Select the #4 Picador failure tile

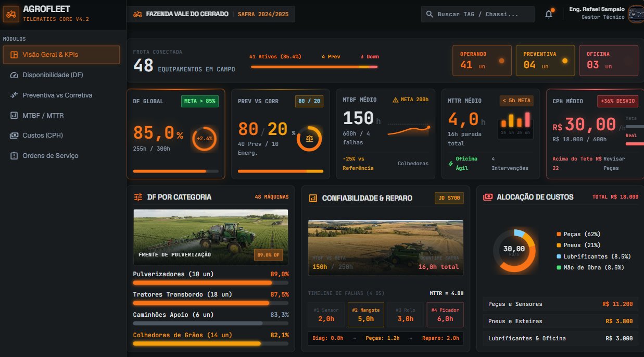point(445,315)
